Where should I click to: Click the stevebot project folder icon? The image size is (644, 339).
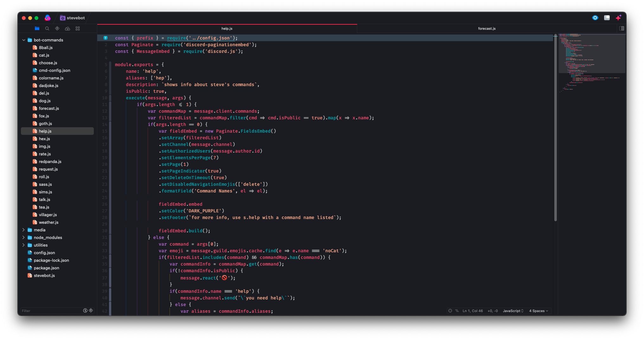(63, 18)
